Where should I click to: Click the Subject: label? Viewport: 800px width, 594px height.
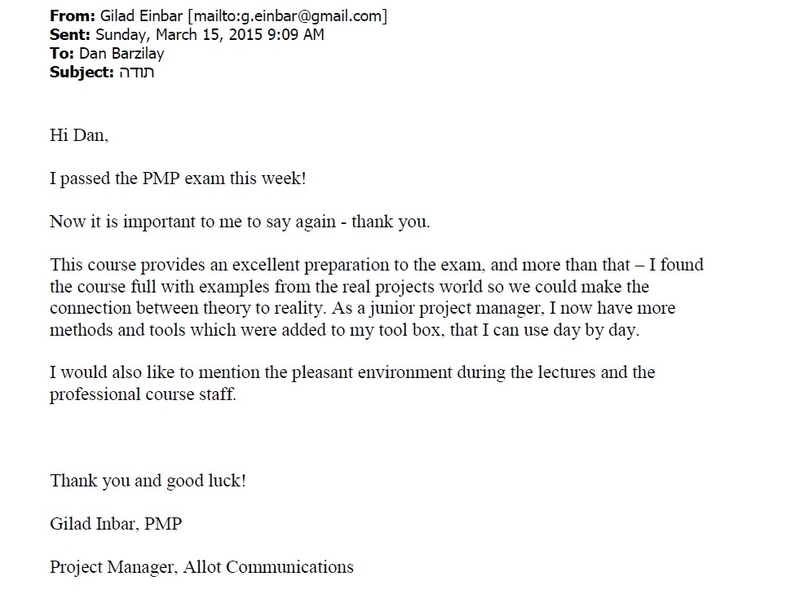coord(82,72)
